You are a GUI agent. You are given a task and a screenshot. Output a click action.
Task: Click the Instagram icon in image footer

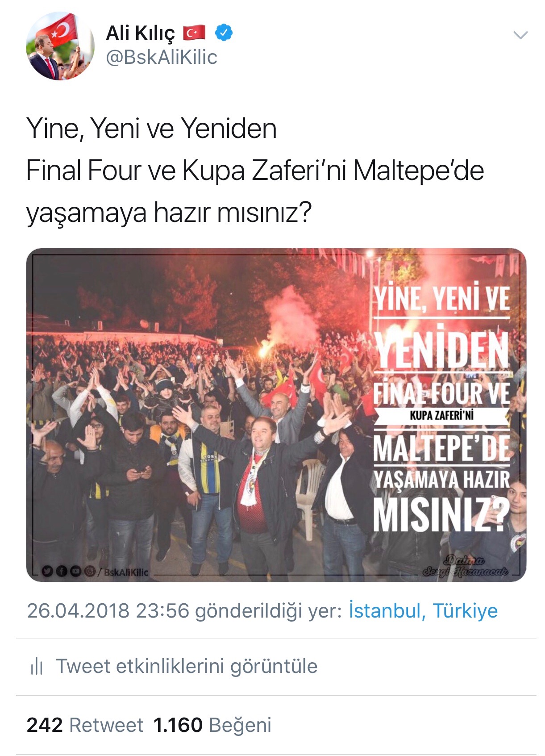pos(90,571)
